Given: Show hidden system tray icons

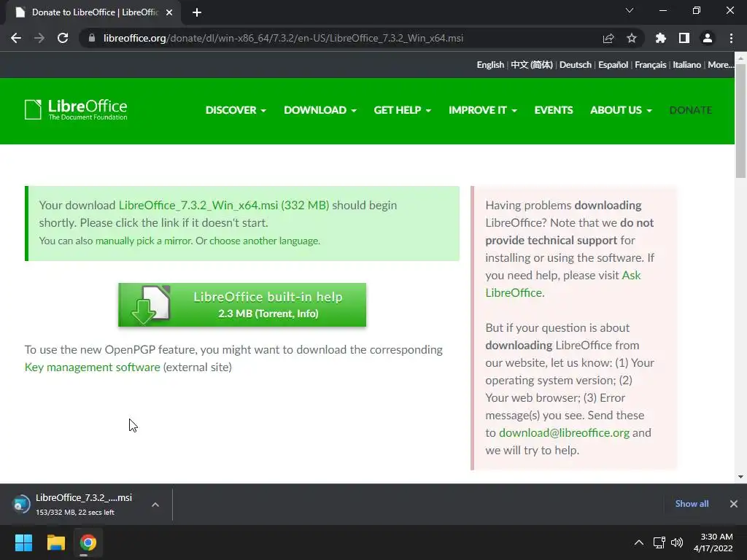Looking at the screenshot, I should pyautogui.click(x=639, y=542).
